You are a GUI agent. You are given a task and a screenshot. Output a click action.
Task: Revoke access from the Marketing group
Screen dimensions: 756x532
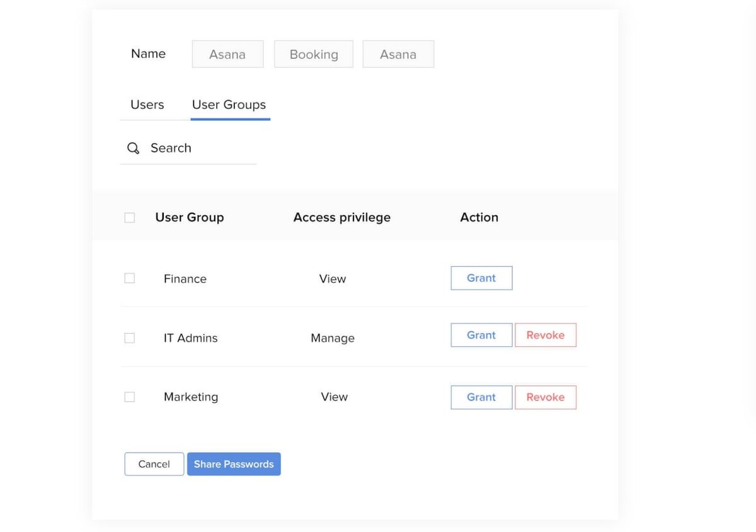point(546,397)
